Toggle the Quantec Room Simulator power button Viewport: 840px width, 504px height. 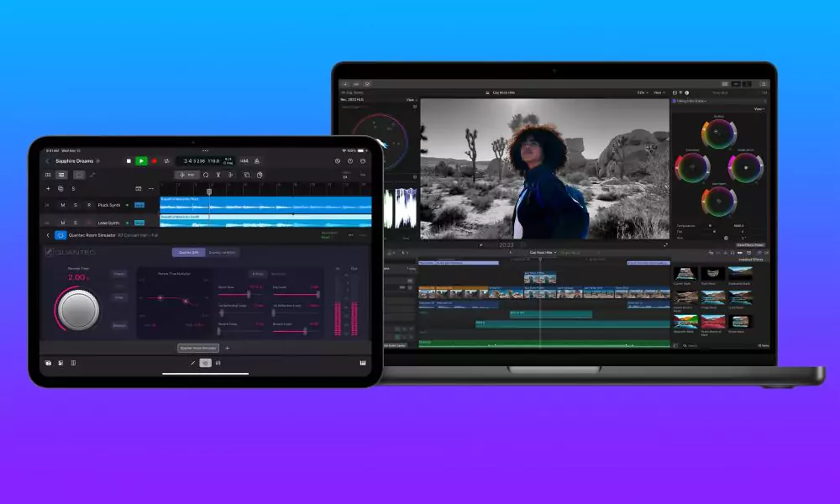[x=60, y=234]
